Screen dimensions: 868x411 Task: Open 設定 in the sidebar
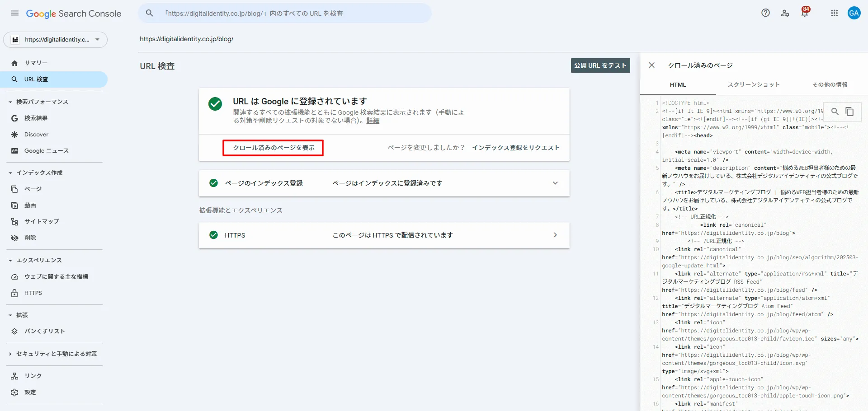30,392
